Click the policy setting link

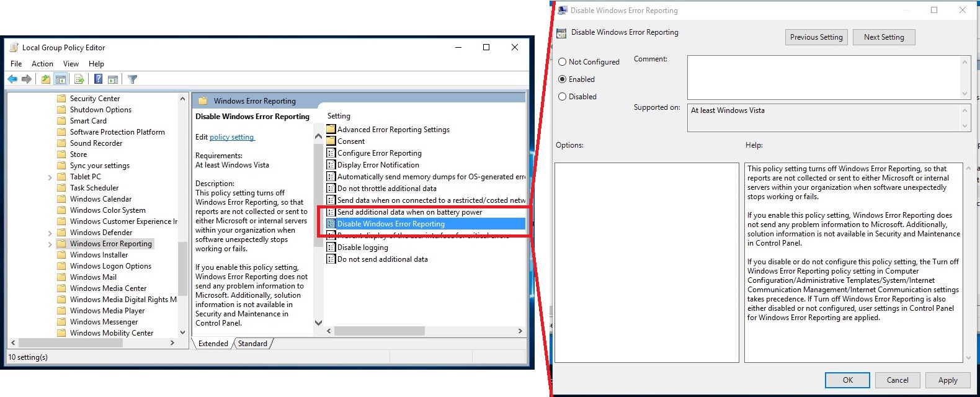tap(232, 137)
